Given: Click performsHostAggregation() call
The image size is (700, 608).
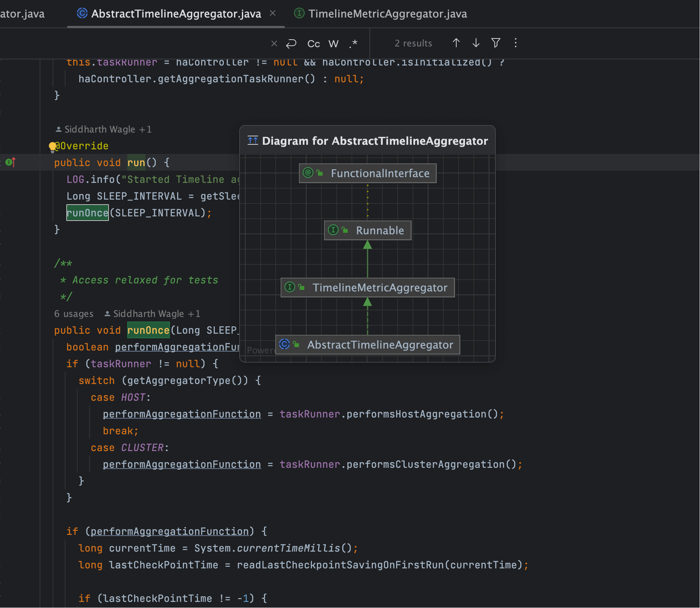Looking at the screenshot, I should [x=422, y=414].
